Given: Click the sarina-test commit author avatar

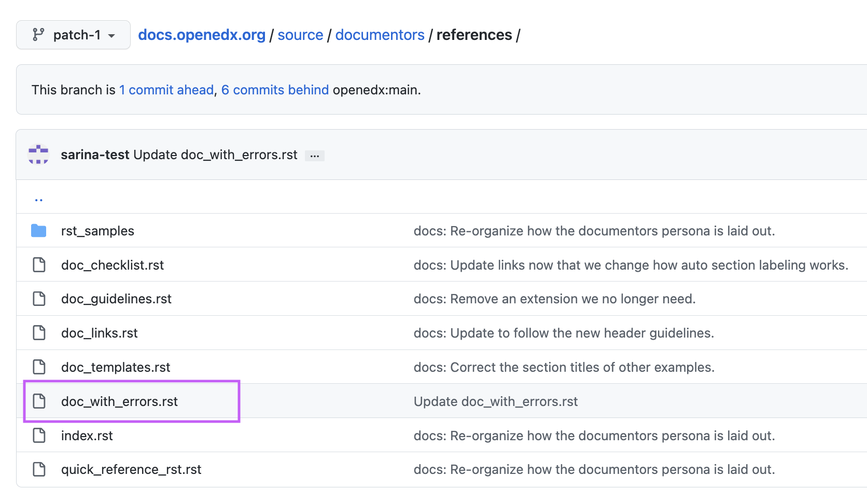Looking at the screenshot, I should pyautogui.click(x=38, y=155).
